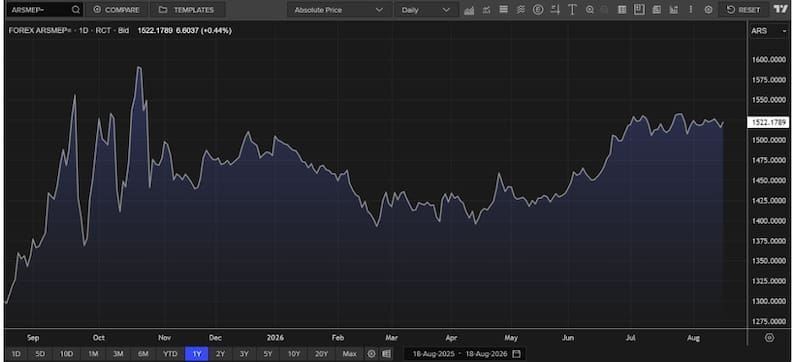Select the text annotation T tool
Image resolution: width=800 pixels, height=362 pixels.
coord(572,10)
